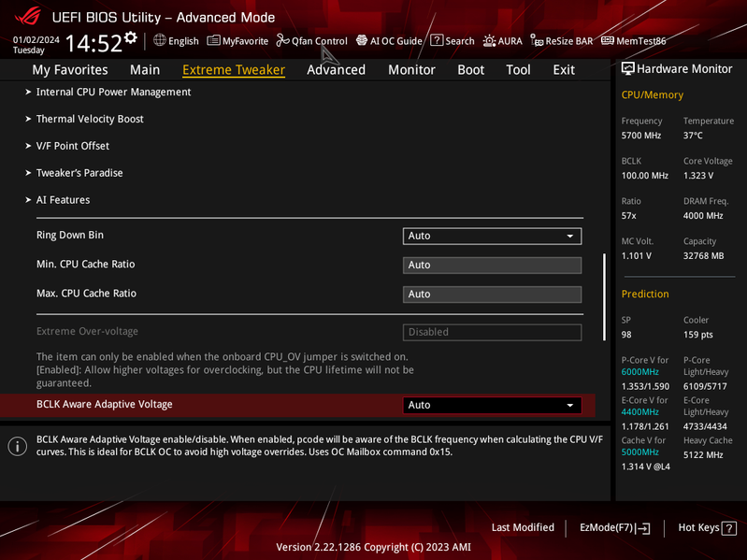Click the Search question-mark icon

pos(437,40)
